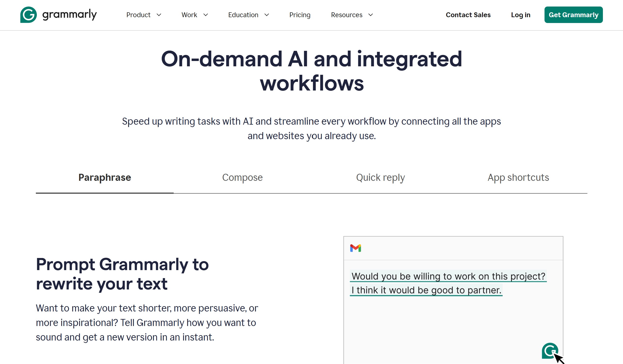Click the Get Grammarly button
623x364 pixels.
coord(573,15)
